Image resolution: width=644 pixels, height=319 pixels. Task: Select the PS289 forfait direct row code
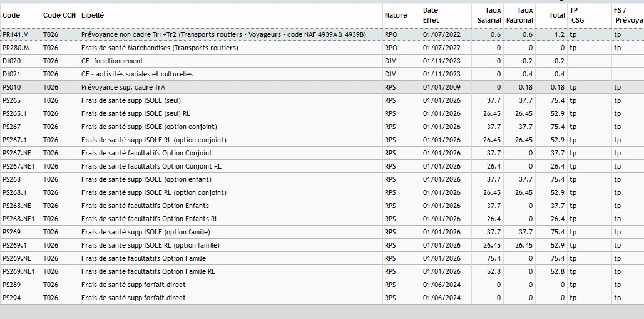pyautogui.click(x=11, y=285)
